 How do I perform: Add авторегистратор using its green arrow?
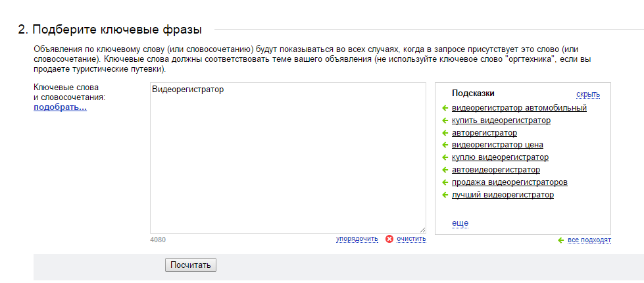[x=445, y=133]
